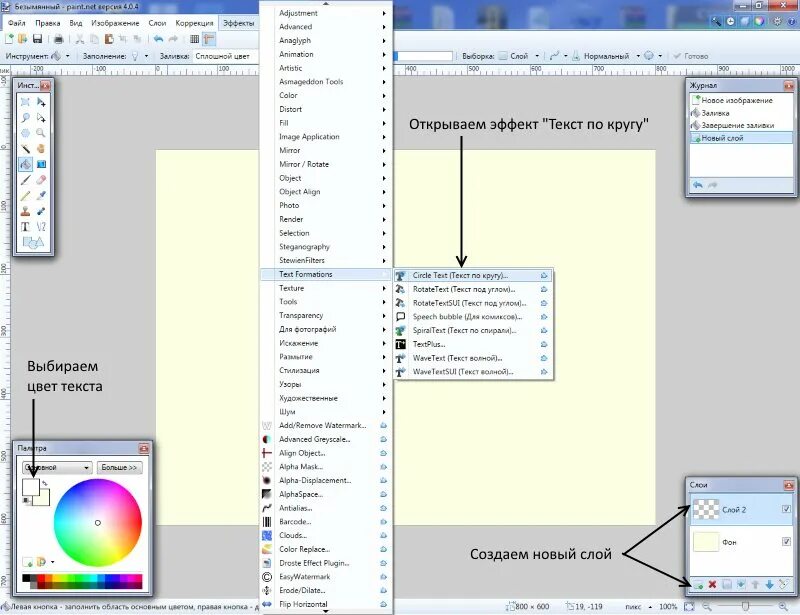Screen dimensions: 800x615
Task: Choose TextPlus effect entry
Action: (473, 344)
